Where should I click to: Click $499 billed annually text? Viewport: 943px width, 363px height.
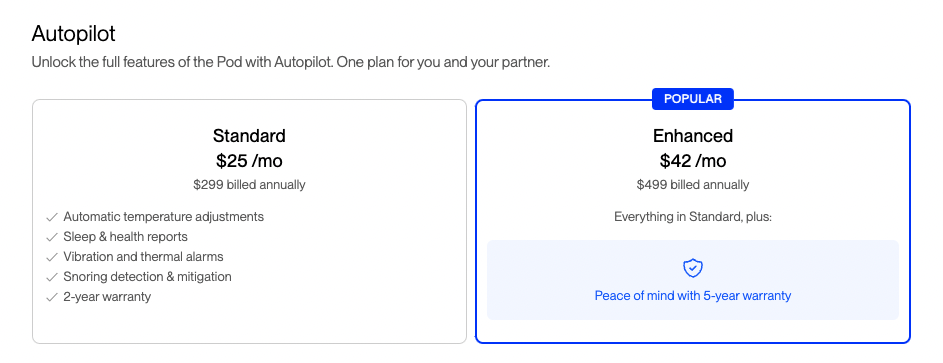click(693, 185)
